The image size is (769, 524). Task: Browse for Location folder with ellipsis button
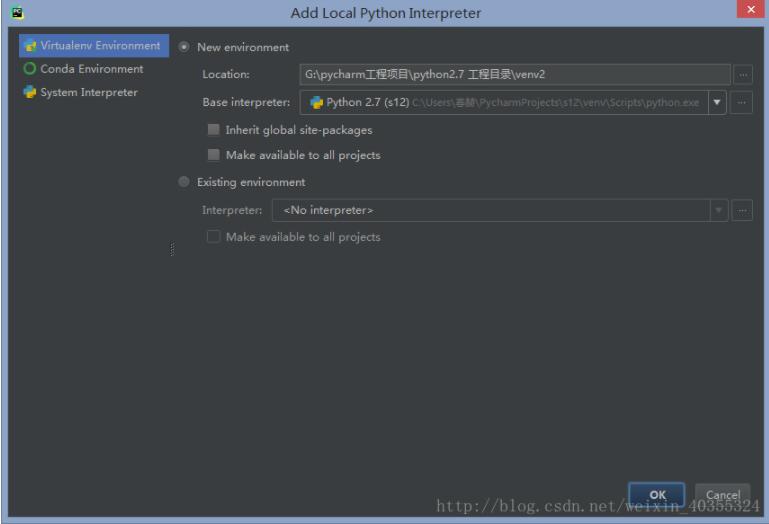pyautogui.click(x=743, y=75)
